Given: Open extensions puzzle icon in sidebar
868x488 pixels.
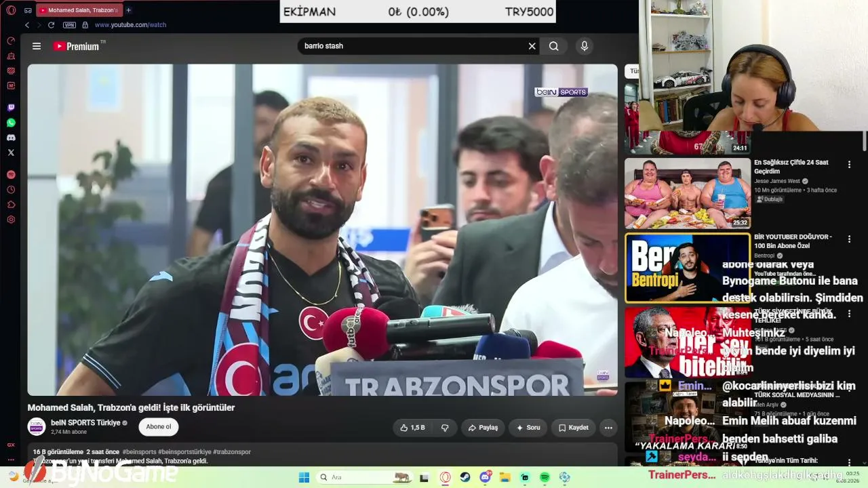Looking at the screenshot, I should point(11,205).
